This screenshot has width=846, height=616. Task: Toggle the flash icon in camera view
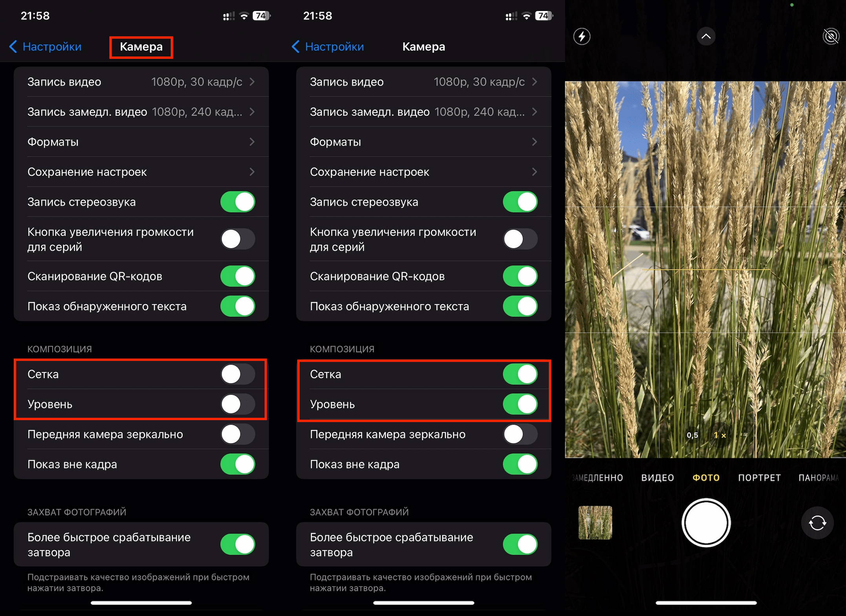click(582, 36)
